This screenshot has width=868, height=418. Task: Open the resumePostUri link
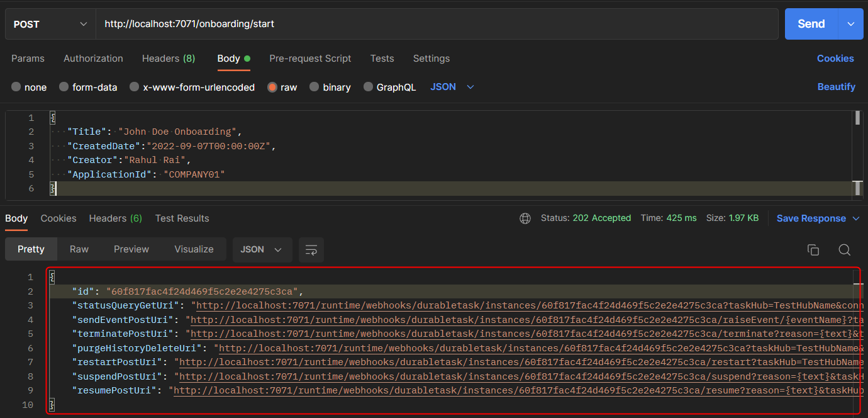tap(518, 391)
